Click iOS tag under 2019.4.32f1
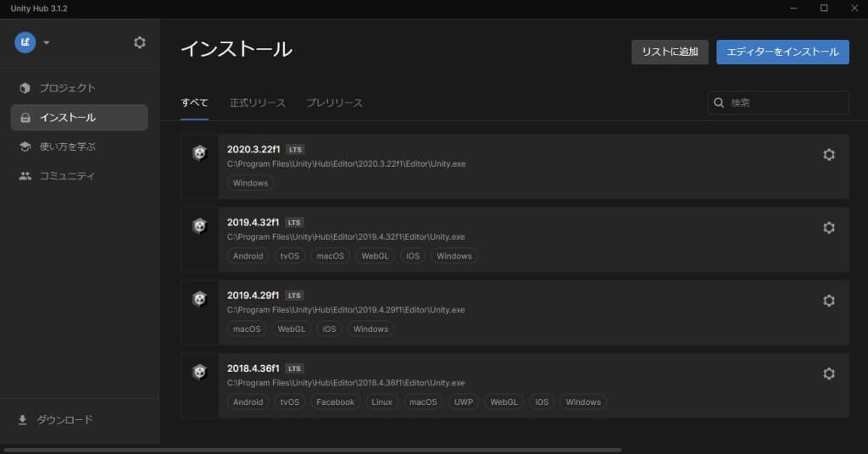 413,256
